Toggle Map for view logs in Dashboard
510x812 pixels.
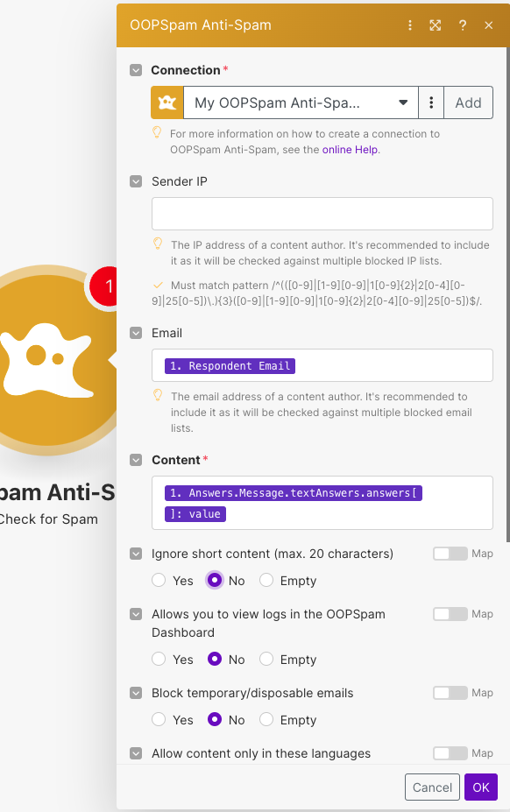click(x=450, y=614)
